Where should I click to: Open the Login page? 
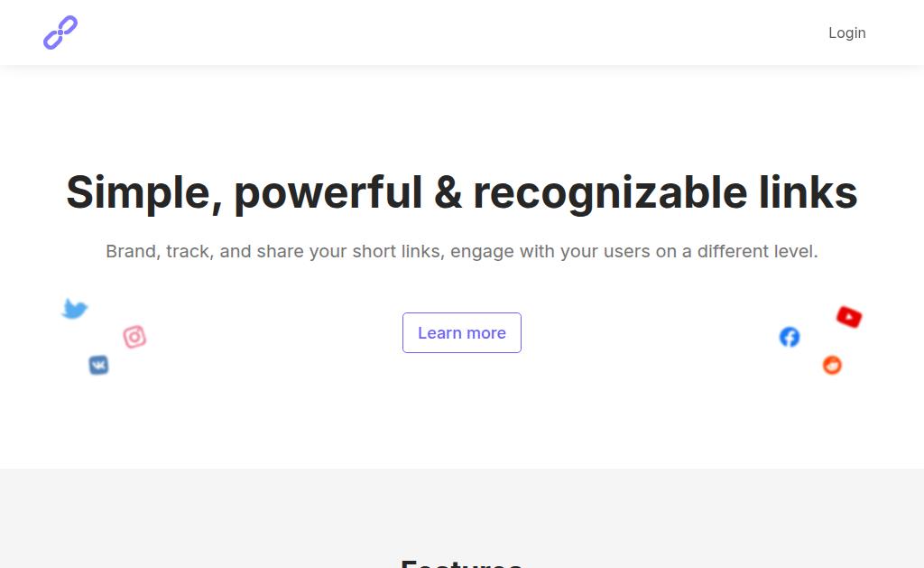[x=846, y=33]
